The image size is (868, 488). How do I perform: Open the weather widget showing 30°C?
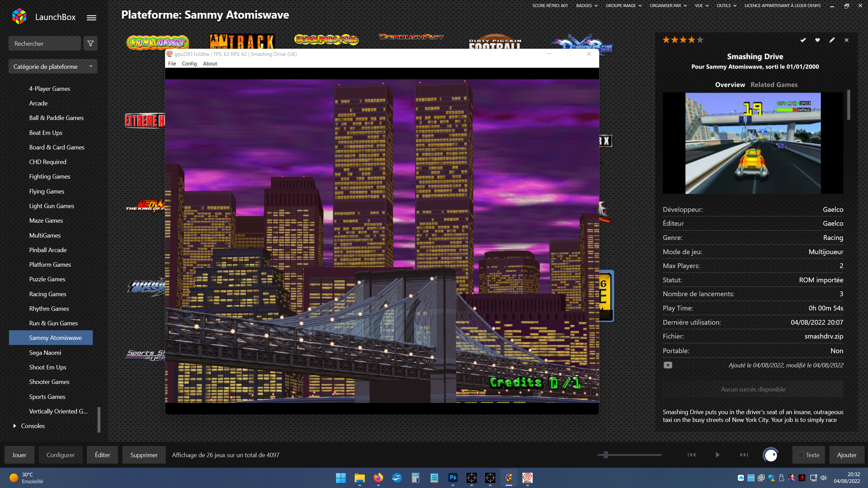[x=26, y=478]
